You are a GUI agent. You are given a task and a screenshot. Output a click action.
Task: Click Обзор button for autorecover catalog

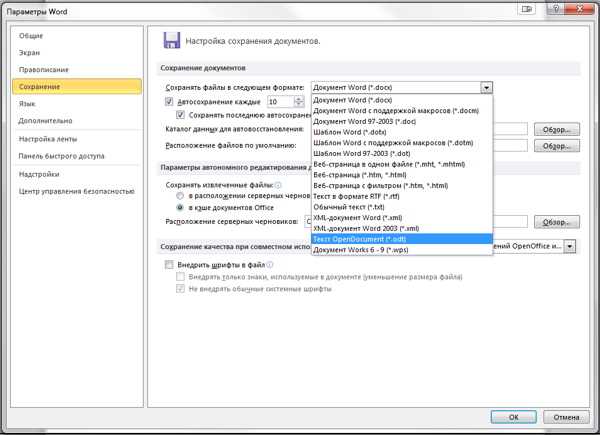(557, 130)
